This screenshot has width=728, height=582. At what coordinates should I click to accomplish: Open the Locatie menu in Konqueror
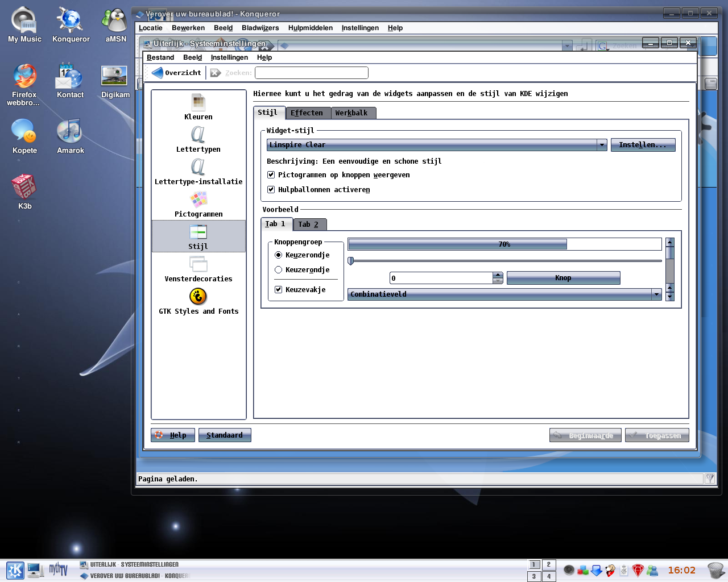tap(151, 28)
